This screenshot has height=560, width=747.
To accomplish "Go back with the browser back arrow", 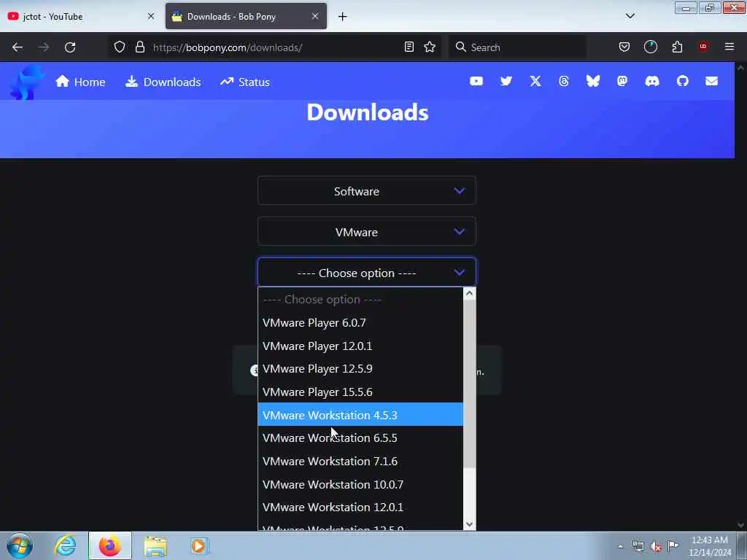I will (x=18, y=47).
